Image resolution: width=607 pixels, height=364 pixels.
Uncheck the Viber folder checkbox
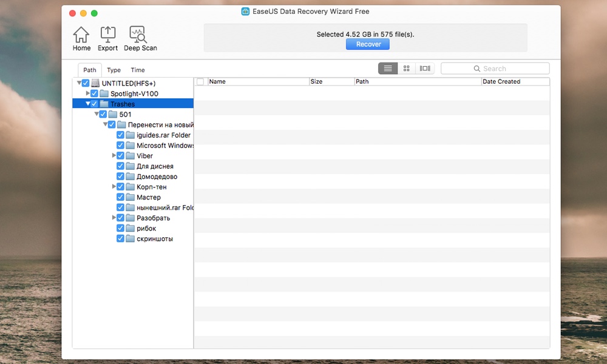point(120,156)
